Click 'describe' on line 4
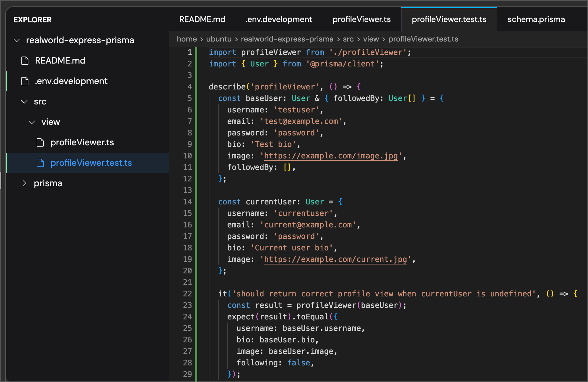 point(227,87)
